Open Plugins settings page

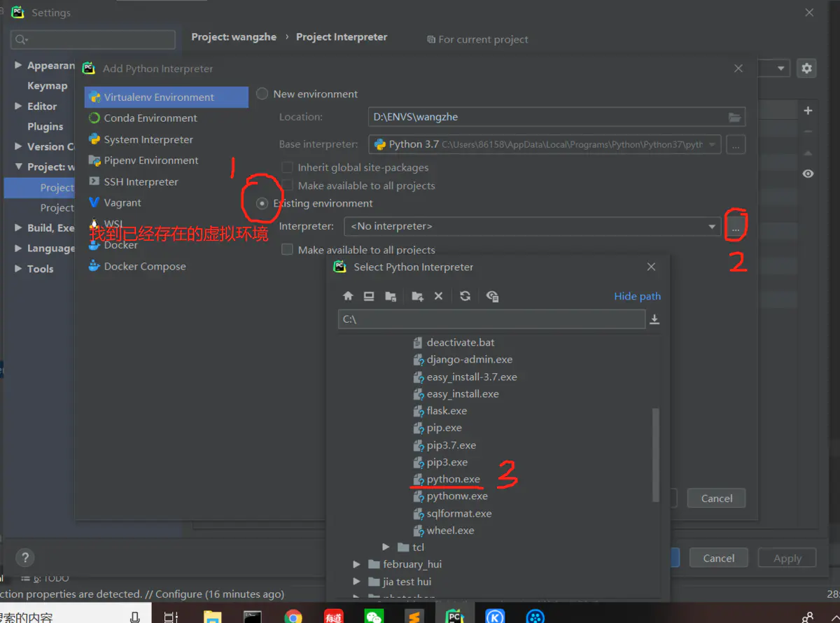pyautogui.click(x=45, y=127)
